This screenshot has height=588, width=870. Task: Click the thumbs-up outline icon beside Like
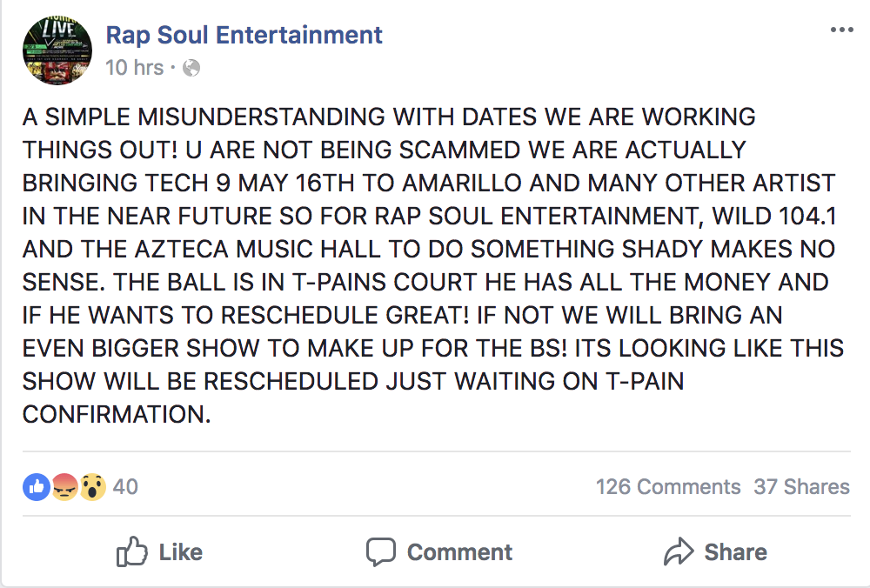pos(132,551)
